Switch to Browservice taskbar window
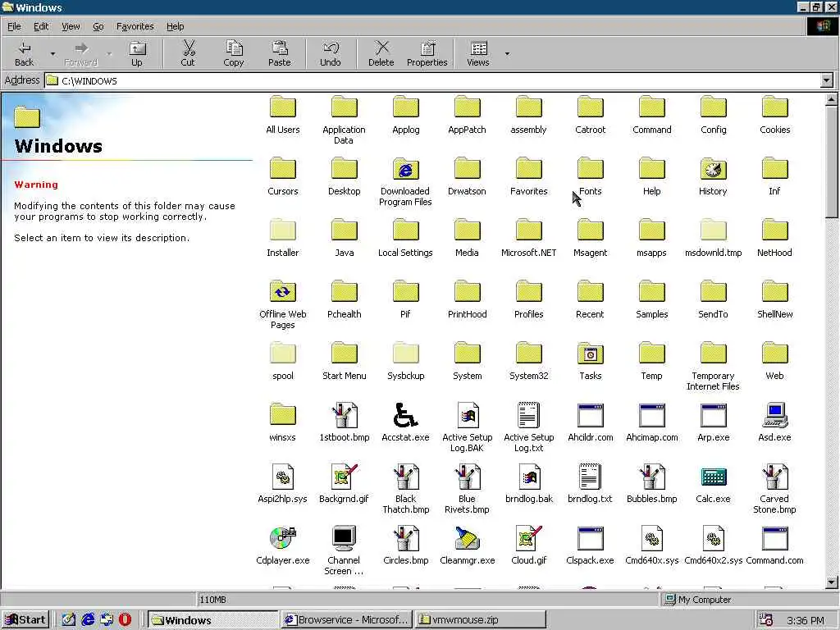The width and height of the screenshot is (840, 630). (347, 620)
